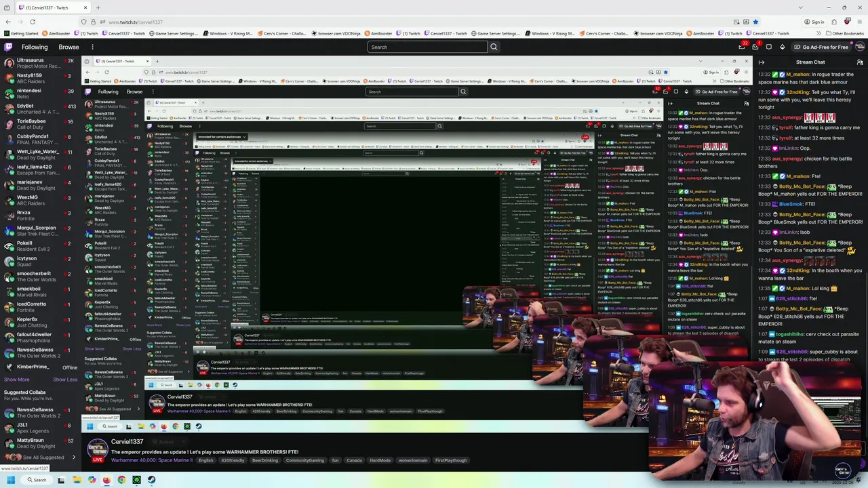Open the list-all-tabs dropdown arrow in the browser
The image size is (868, 488).
click(800, 7)
